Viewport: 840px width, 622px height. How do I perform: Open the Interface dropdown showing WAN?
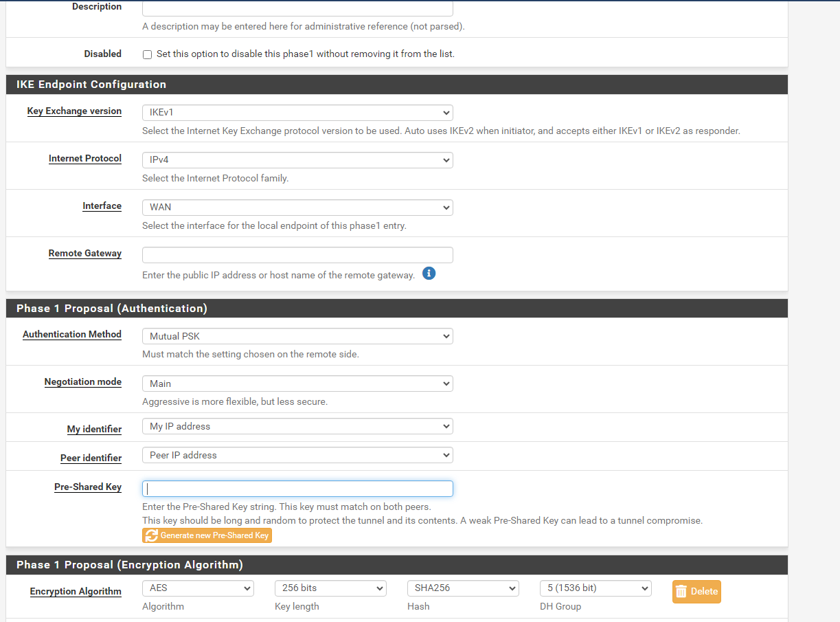pos(297,207)
